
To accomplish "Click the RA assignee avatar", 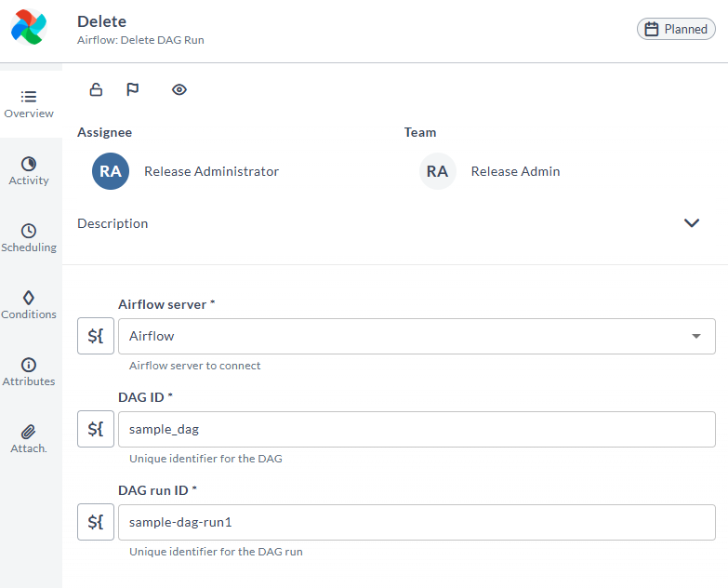I will pos(111,171).
